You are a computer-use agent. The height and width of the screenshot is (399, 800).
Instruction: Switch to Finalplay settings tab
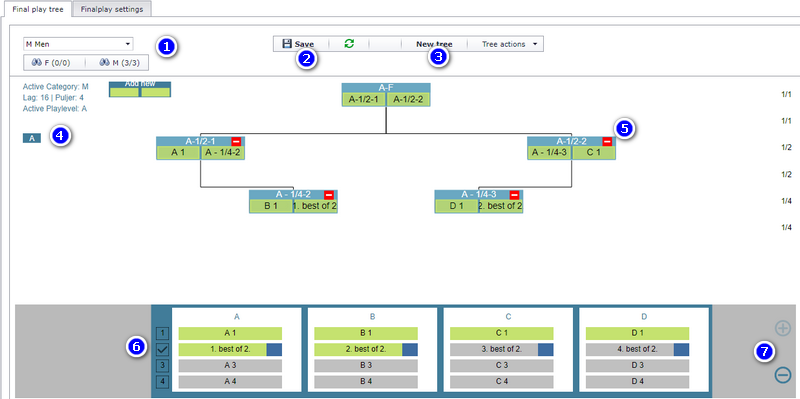pos(112,9)
